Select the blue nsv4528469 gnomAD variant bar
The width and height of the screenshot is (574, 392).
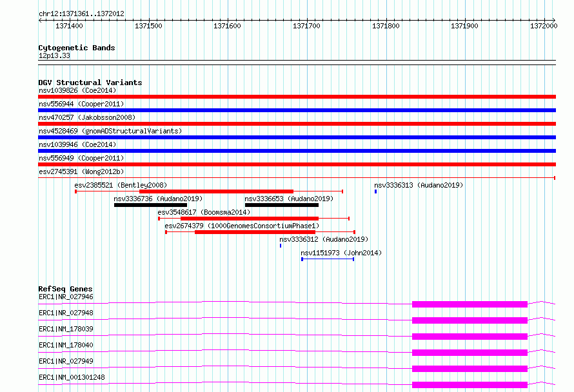point(297,137)
